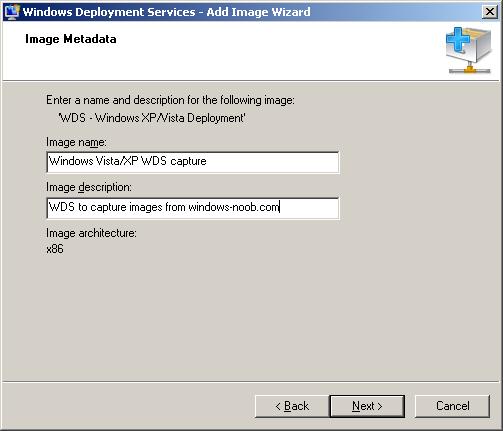Image resolution: width=503 pixels, height=431 pixels.
Task: Click the 'Enter a name and description' instruction
Action: (x=170, y=100)
